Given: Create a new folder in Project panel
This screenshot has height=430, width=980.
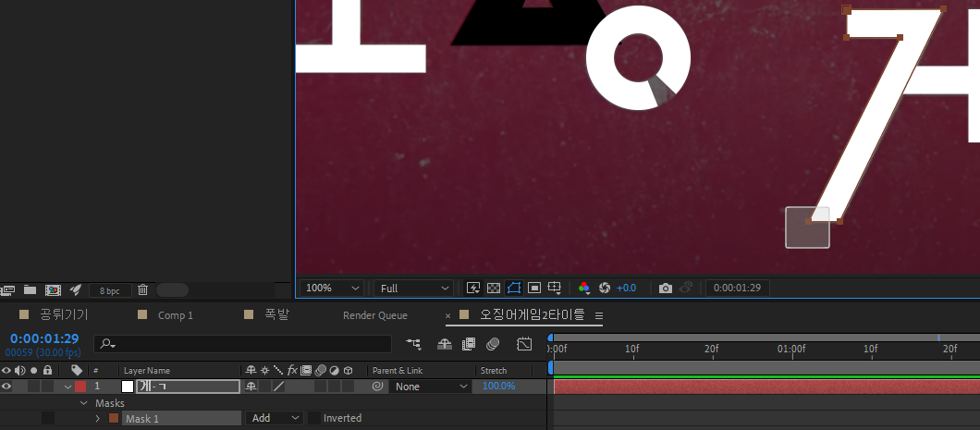Looking at the screenshot, I should point(30,289).
